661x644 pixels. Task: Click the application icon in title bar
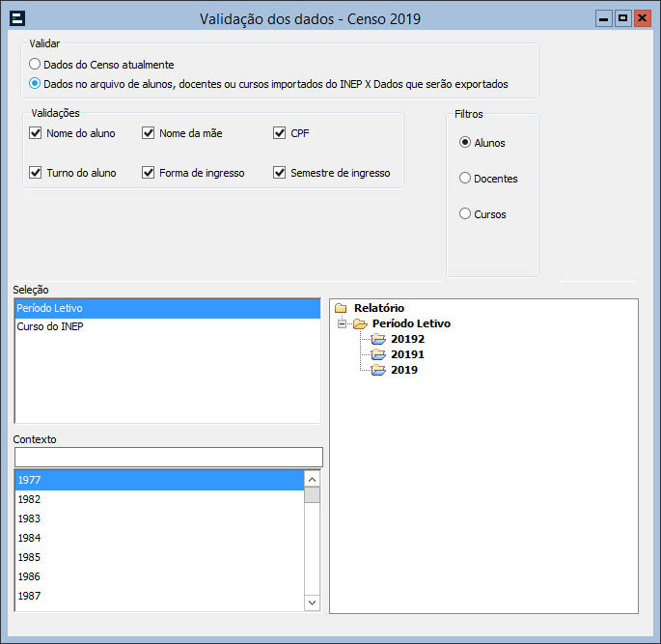click(x=17, y=18)
